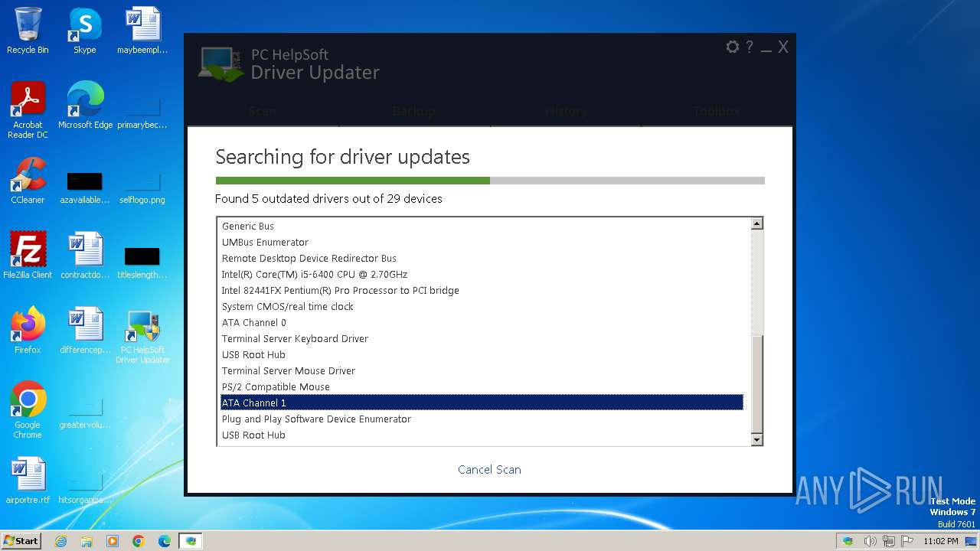Image resolution: width=980 pixels, height=551 pixels.
Task: Select PS/2 Compatible Mouse row
Action: (x=482, y=387)
